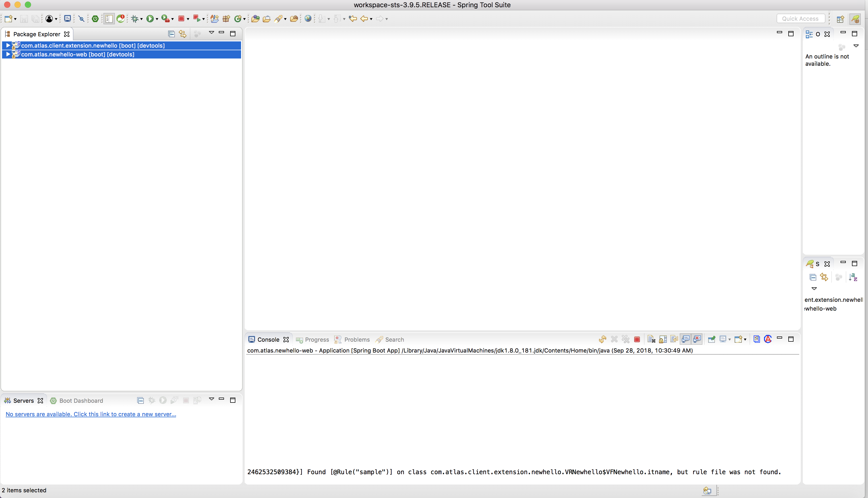Close the Outline view tab
The height and width of the screenshot is (498, 868).
827,34
